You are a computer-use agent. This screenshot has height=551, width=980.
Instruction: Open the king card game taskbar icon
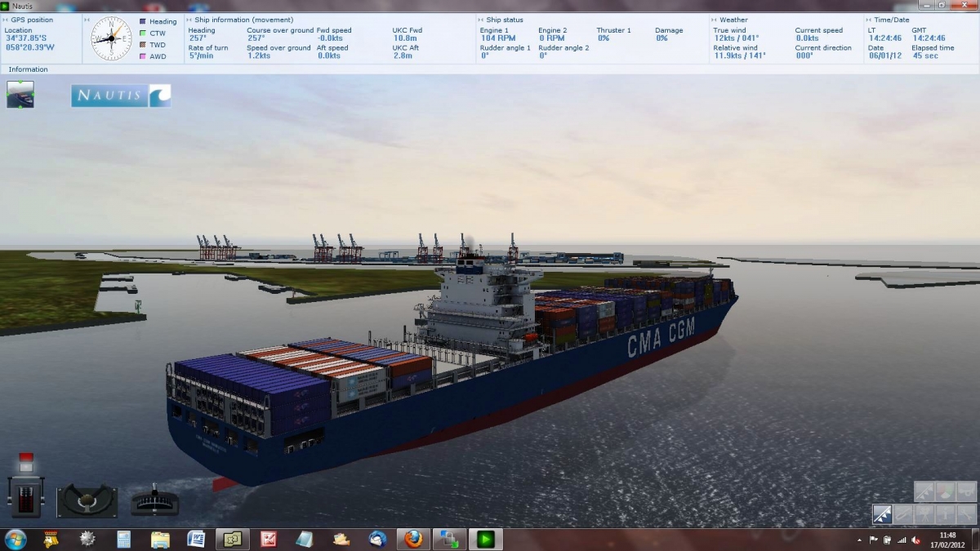(x=51, y=539)
